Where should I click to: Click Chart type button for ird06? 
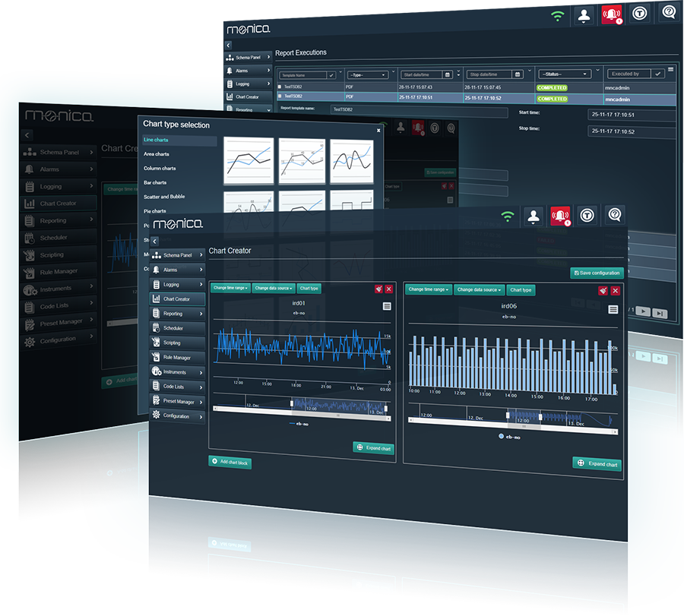pyautogui.click(x=521, y=290)
